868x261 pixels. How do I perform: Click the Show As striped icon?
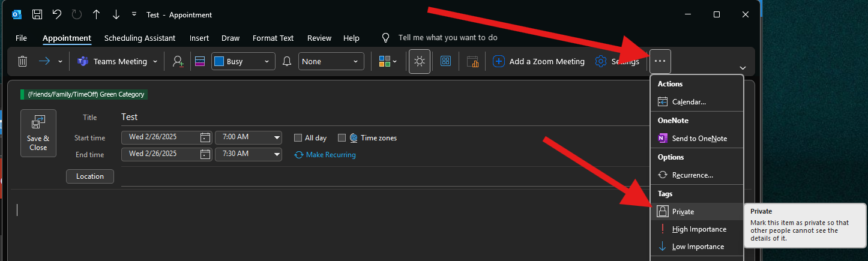pyautogui.click(x=200, y=61)
